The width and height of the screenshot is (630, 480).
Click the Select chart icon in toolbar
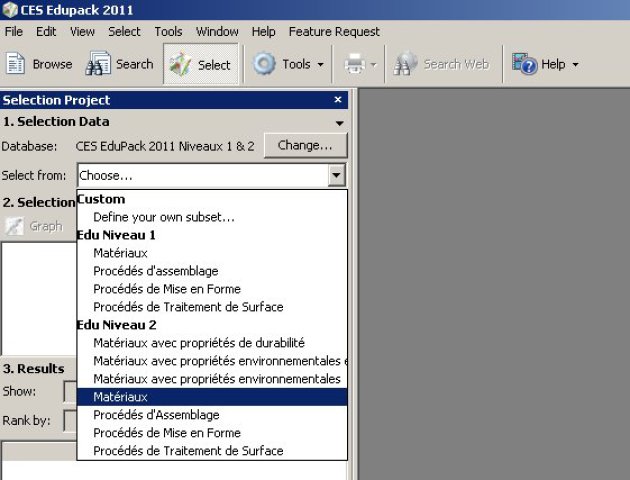click(x=180, y=64)
